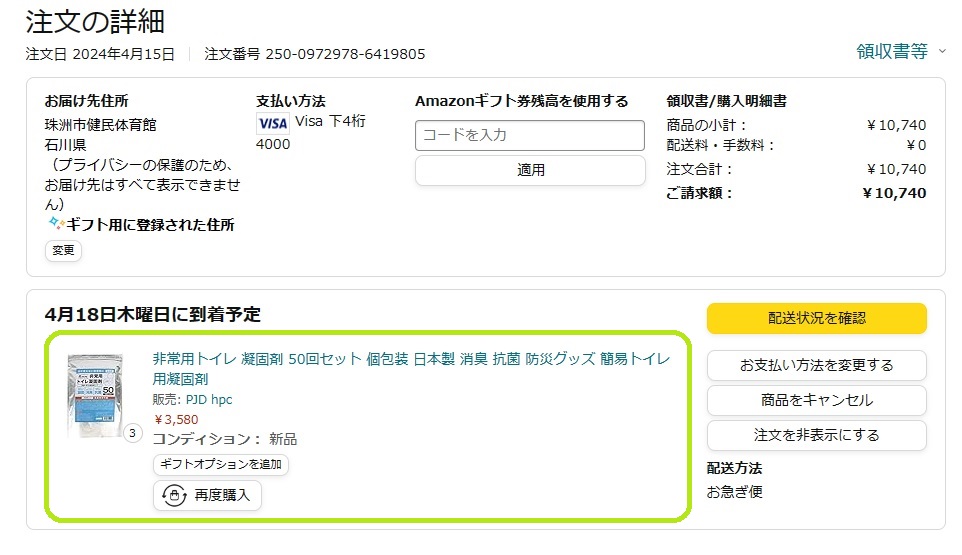Click the Amazon gift code input field
Screen dimensions: 962x555
[x=530, y=136]
